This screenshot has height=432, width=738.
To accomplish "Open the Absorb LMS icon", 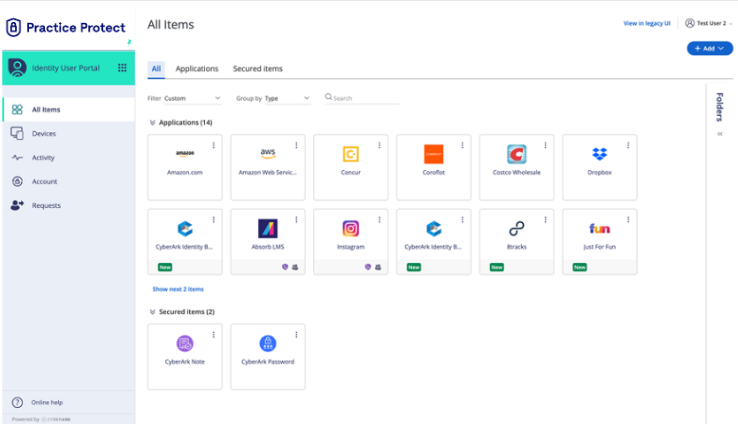I will (x=268, y=229).
